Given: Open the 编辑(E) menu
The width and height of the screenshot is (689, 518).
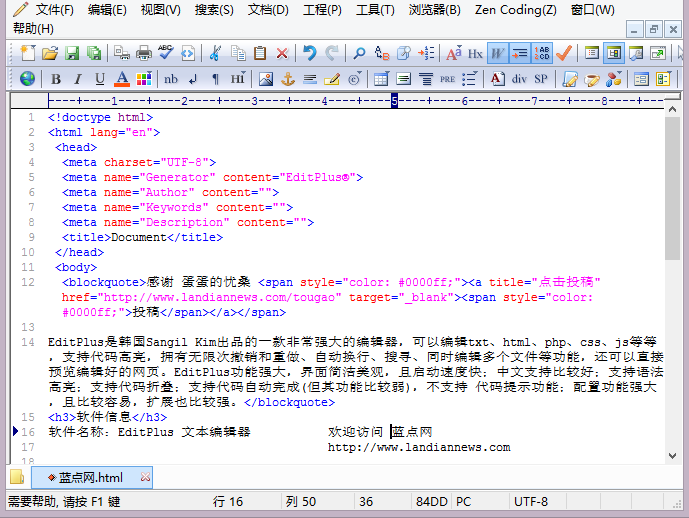Looking at the screenshot, I should (x=107, y=10).
